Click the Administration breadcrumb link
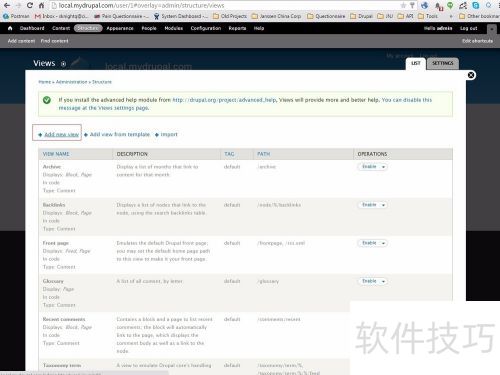The image size is (500, 375). [x=72, y=82]
